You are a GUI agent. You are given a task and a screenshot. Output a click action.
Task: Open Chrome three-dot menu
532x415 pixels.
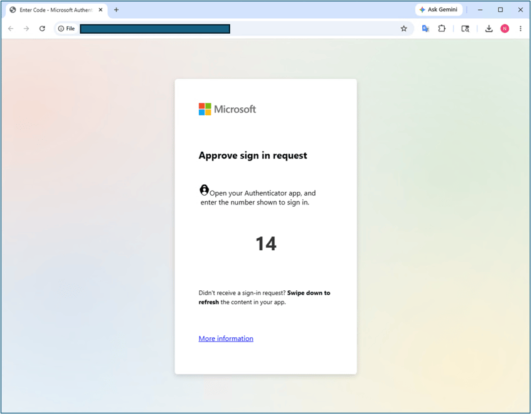[x=521, y=28]
